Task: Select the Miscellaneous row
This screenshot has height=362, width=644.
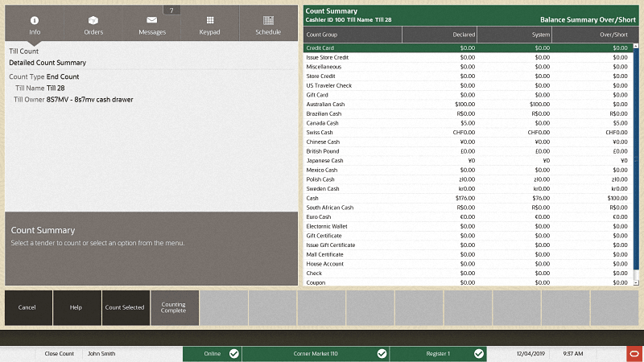Action: (x=469, y=67)
